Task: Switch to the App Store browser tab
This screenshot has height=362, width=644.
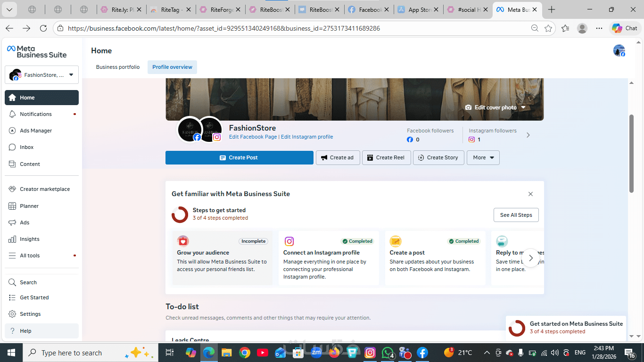Action: (418, 9)
